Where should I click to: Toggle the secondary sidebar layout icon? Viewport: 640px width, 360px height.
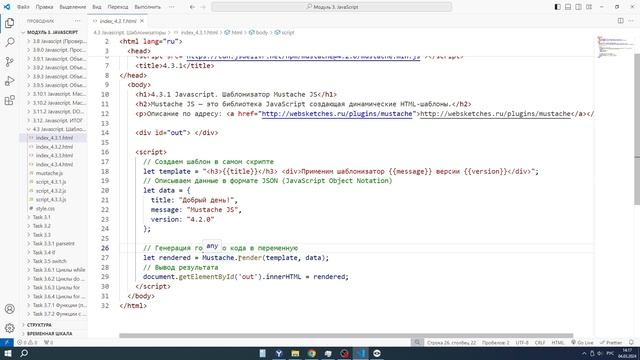578,7
